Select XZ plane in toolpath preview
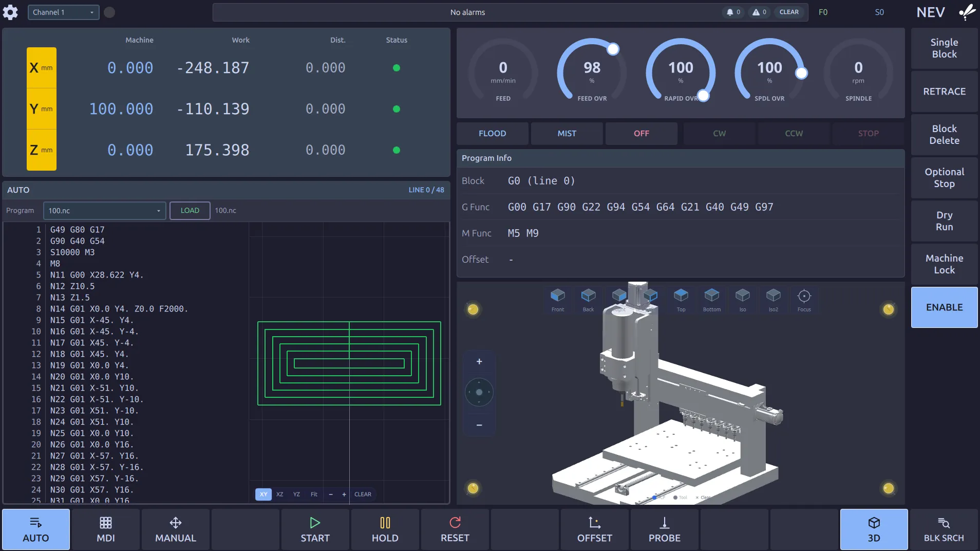Viewport: 980px width, 551px height. click(280, 494)
